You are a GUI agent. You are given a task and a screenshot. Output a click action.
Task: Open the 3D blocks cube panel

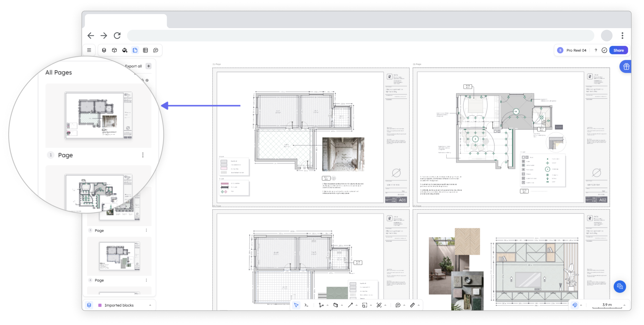pos(114,50)
